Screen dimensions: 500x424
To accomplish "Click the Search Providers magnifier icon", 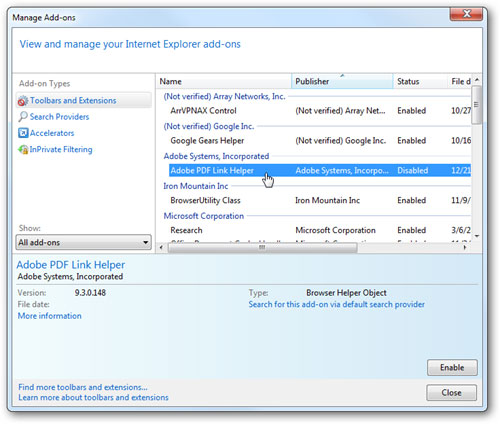I will 23,117.
